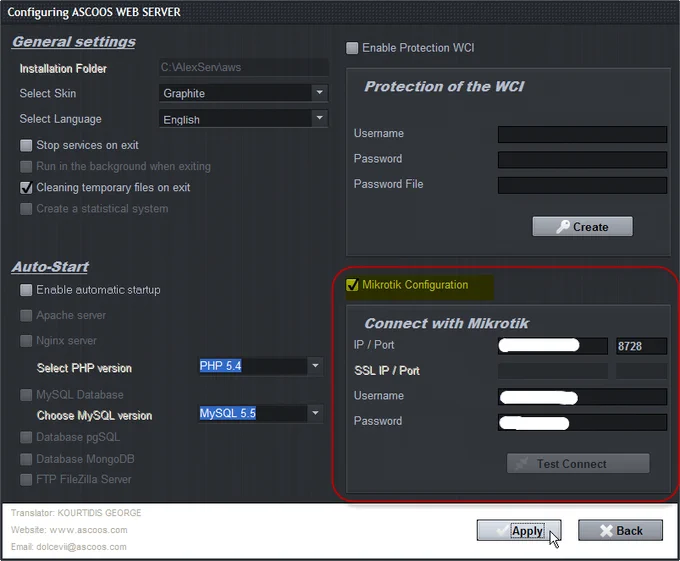The height and width of the screenshot is (561, 680).
Task: Check the Nginx server option
Action: [26, 341]
